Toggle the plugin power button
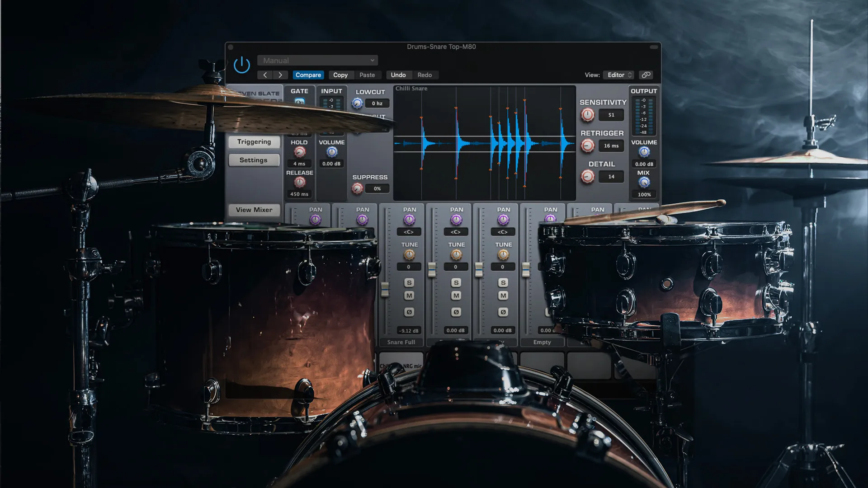868x488 pixels. 242,65
